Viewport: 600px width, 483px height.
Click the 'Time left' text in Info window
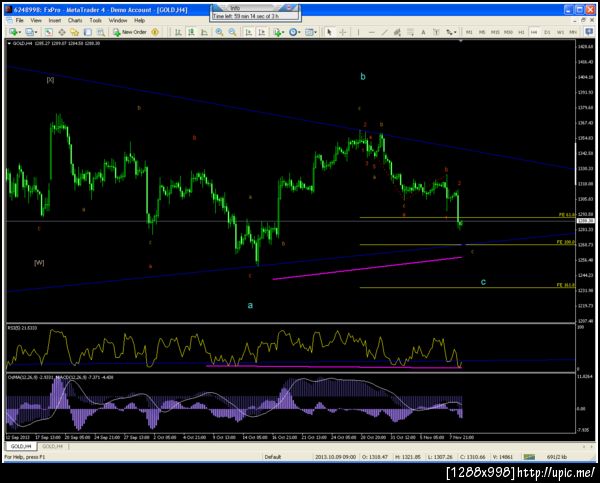[x=246, y=16]
